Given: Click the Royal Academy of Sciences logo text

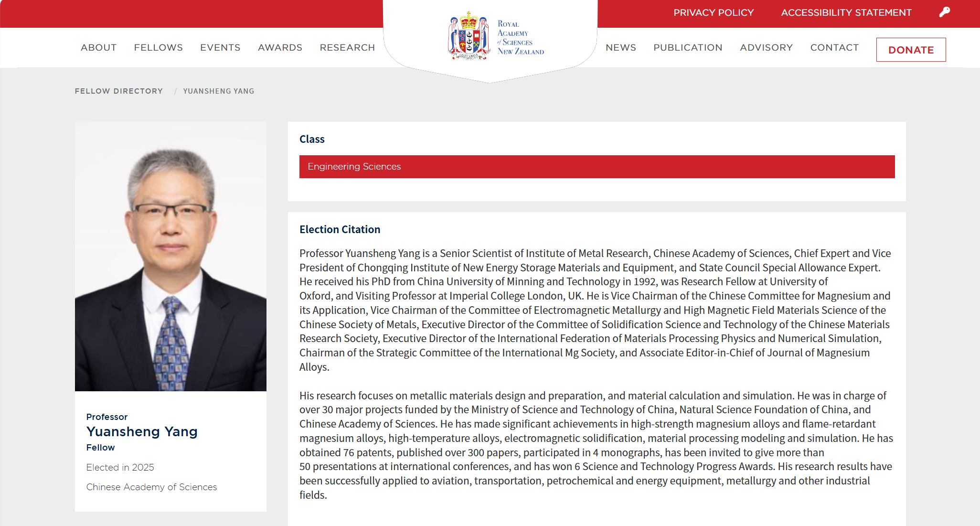Looking at the screenshot, I should coord(520,38).
